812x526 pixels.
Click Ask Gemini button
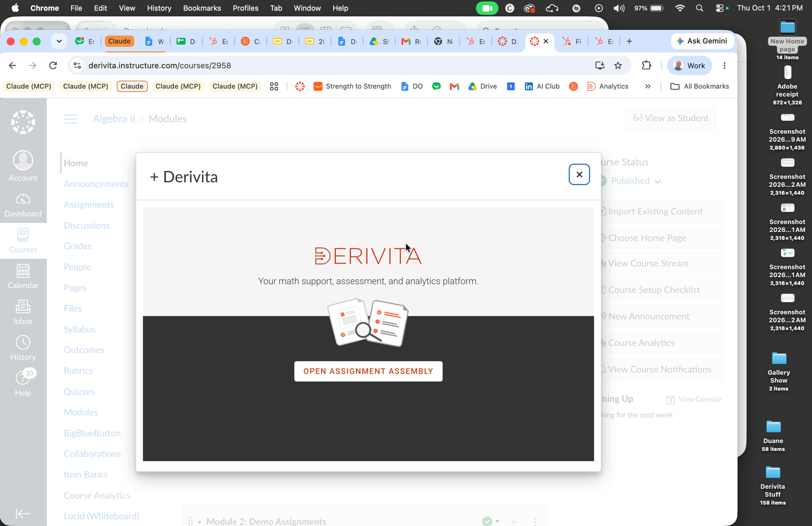(702, 41)
